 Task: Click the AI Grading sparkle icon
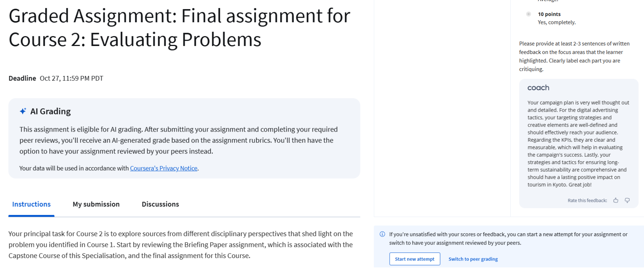23,111
